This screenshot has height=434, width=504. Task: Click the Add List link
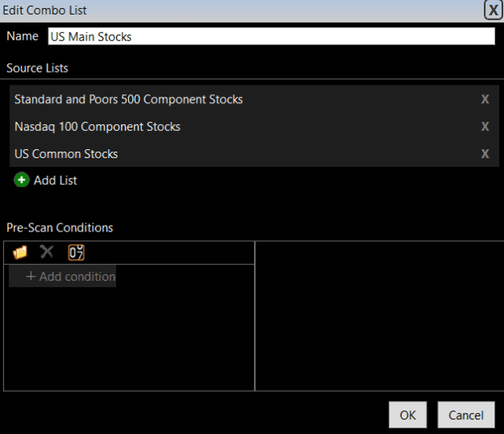56,181
